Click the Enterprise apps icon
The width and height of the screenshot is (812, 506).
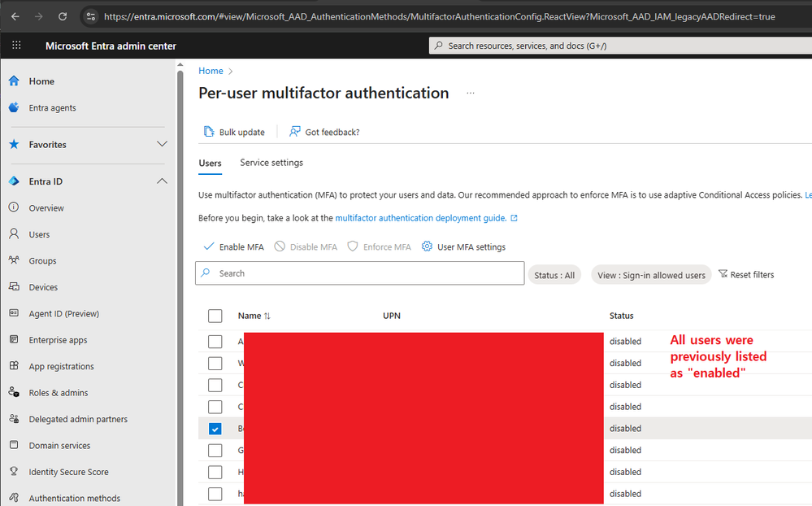pos(14,339)
